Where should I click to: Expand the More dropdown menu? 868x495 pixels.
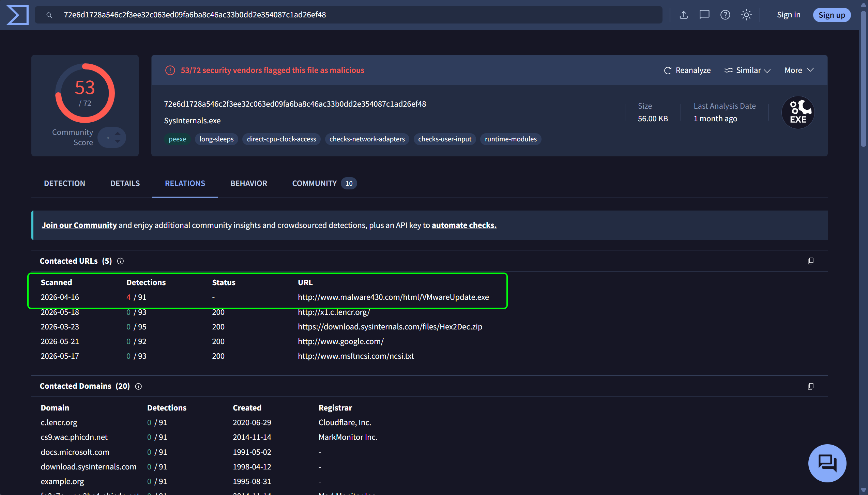799,70
